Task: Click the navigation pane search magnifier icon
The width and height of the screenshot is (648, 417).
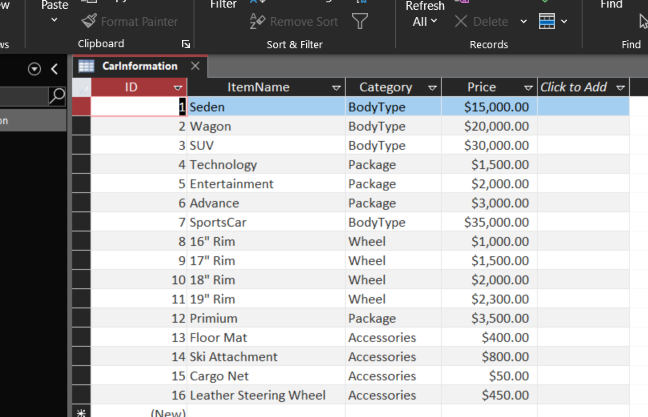Action: click(57, 96)
